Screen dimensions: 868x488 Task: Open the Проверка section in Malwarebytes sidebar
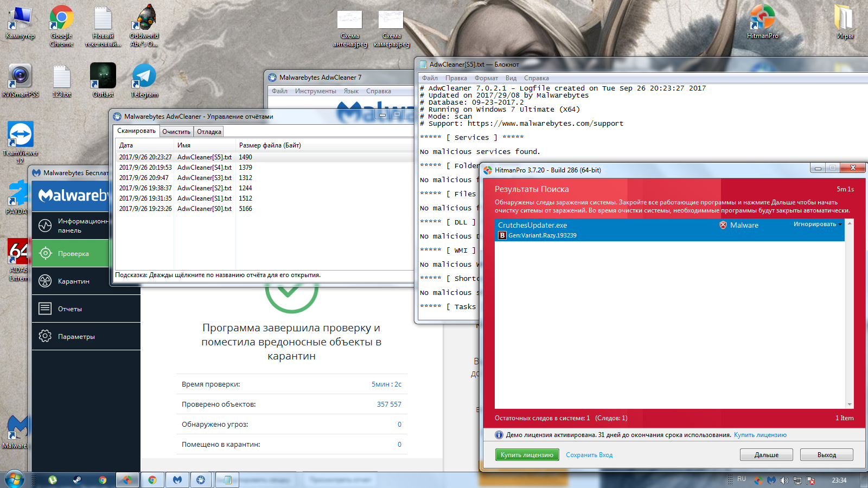pos(71,253)
